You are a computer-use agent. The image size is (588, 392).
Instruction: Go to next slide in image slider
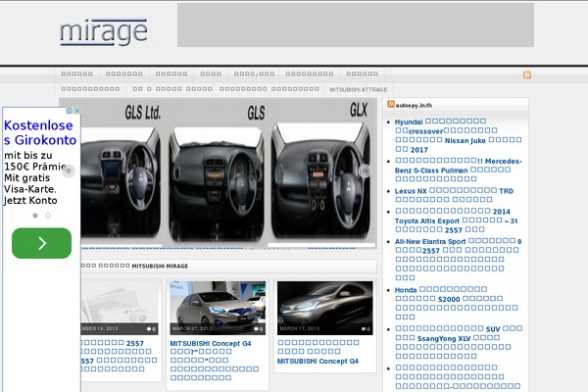click(365, 171)
